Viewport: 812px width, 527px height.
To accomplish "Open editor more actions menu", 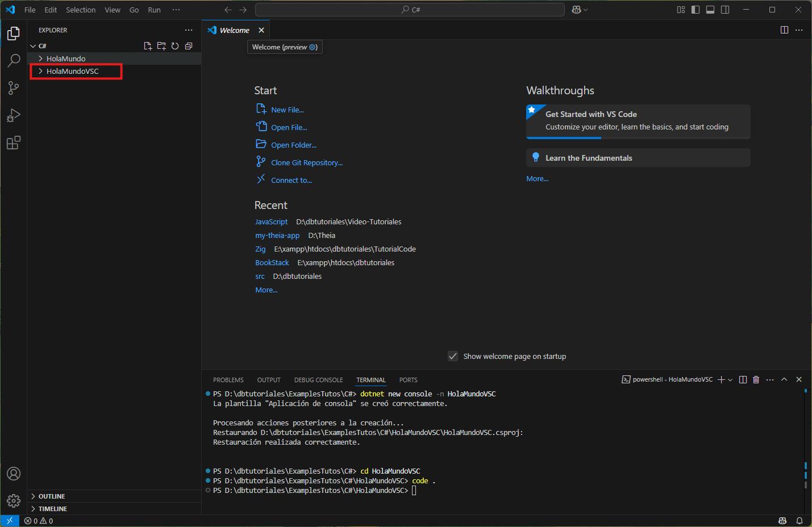I will point(799,30).
